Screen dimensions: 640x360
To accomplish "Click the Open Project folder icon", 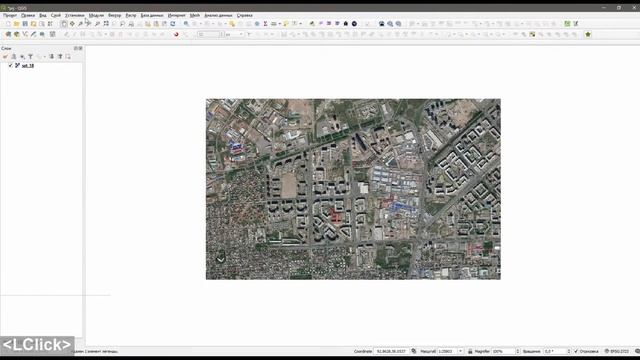I will pos(16,24).
